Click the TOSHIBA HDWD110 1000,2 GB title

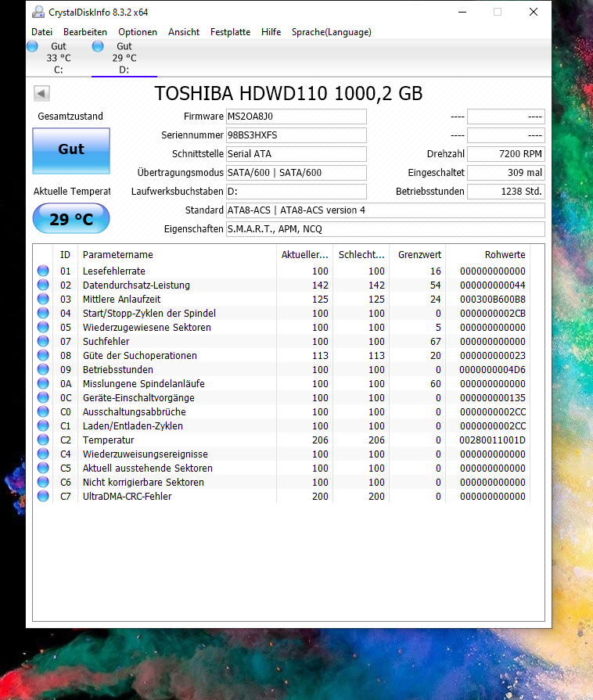point(289,94)
